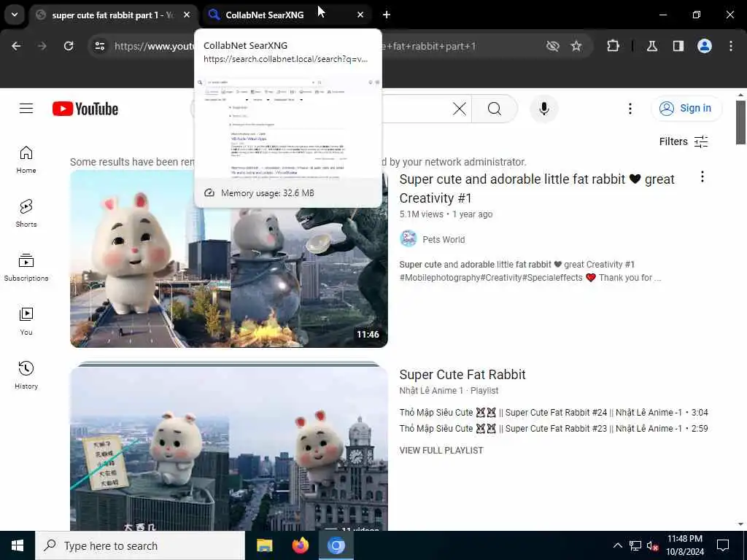Play Super Cute Fat Rabbit #24 entry

554,413
